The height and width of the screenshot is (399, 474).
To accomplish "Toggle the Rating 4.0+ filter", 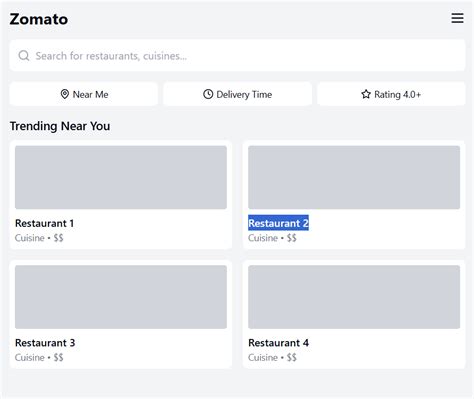I will (391, 94).
